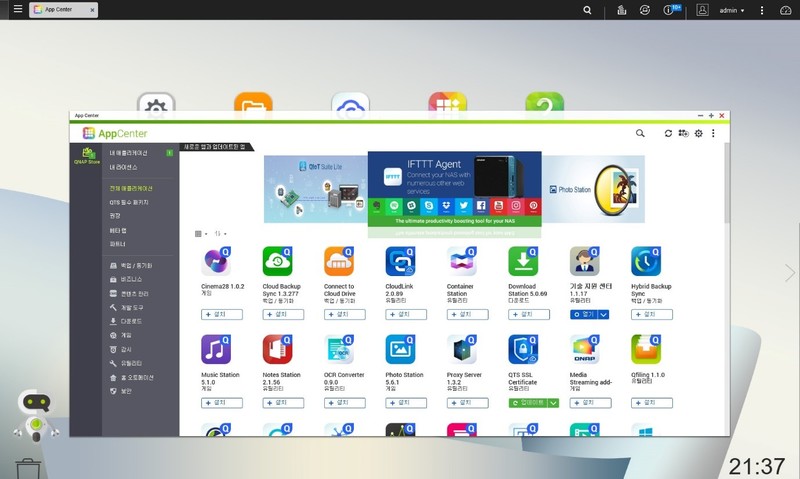Click the Download Station app icon

523,261
